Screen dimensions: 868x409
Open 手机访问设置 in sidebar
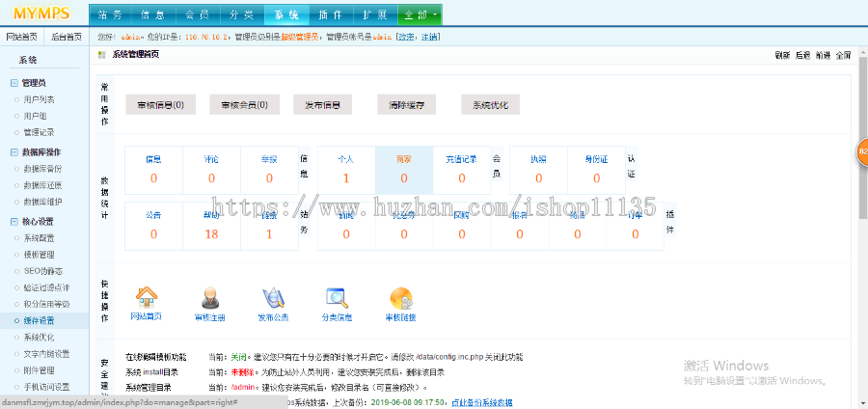click(x=46, y=387)
